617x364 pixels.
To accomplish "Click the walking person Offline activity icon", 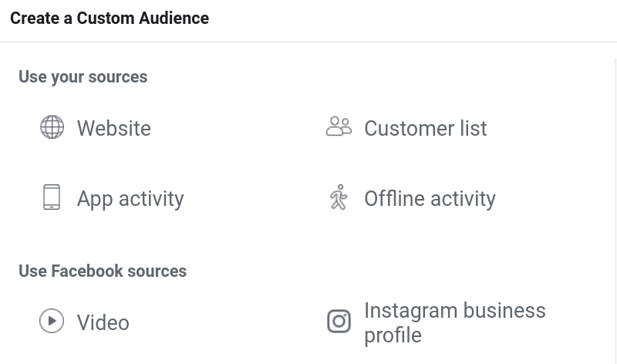I will 339,197.
